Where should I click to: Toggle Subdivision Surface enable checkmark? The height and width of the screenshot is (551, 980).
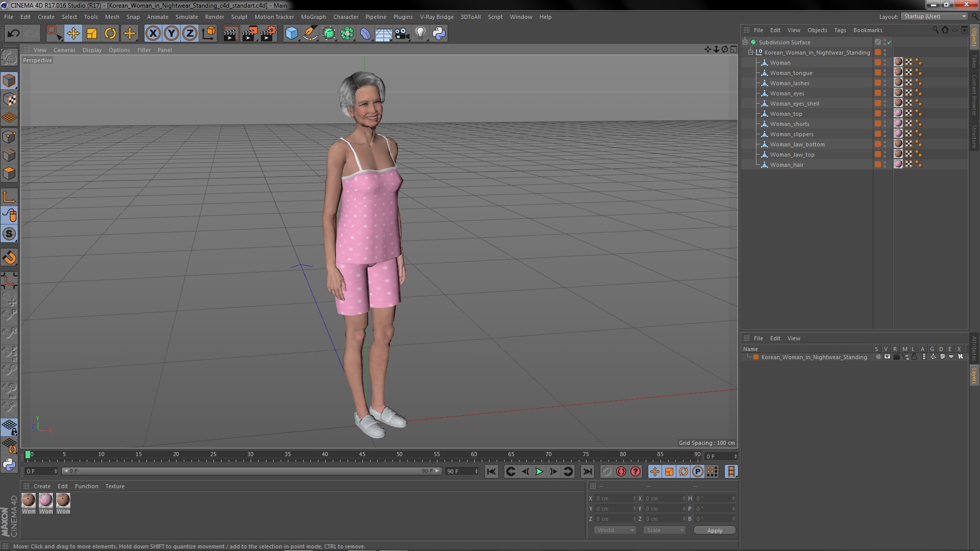(889, 42)
